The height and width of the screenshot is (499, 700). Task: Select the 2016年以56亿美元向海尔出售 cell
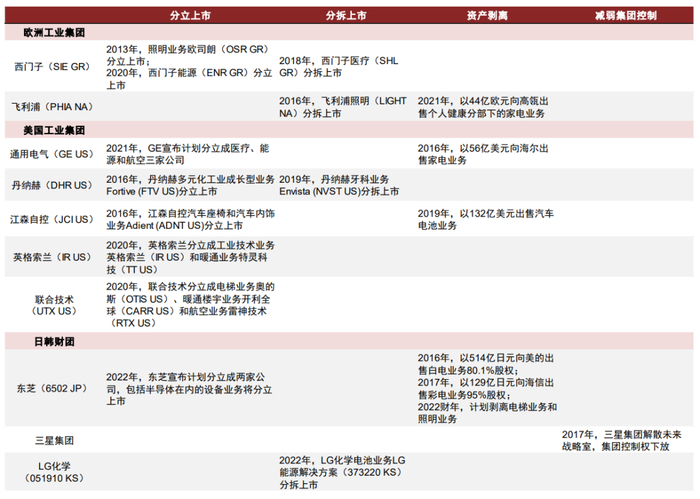(x=483, y=154)
